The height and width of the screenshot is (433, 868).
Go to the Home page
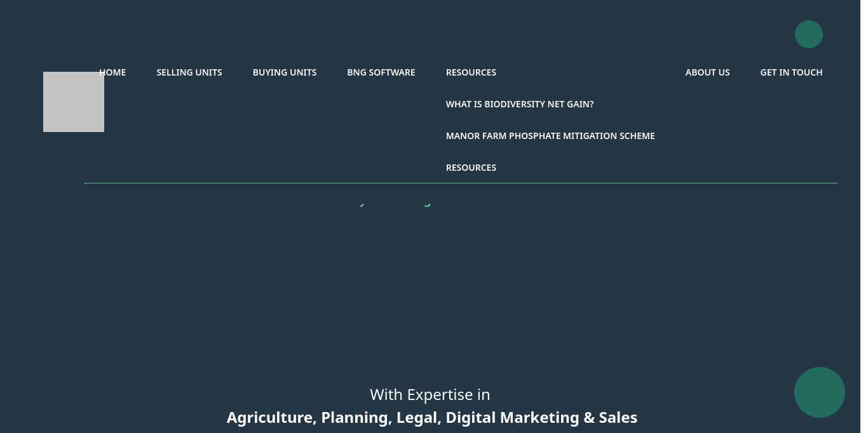[x=112, y=72]
